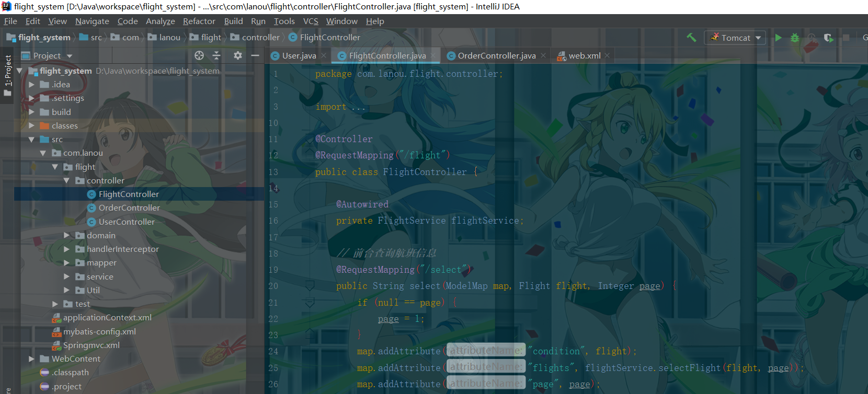Close the User.java tab
The image size is (868, 394).
click(324, 55)
